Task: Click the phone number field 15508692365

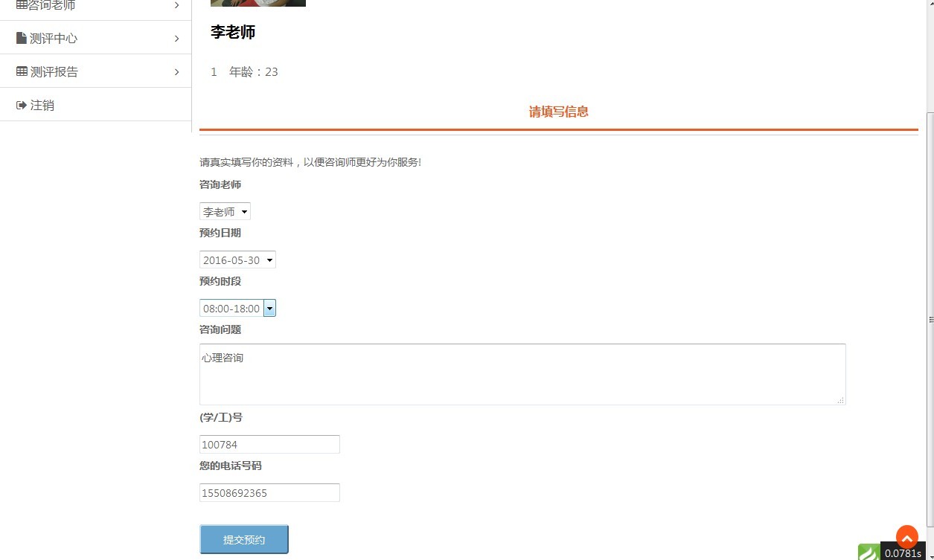Action: click(269, 492)
